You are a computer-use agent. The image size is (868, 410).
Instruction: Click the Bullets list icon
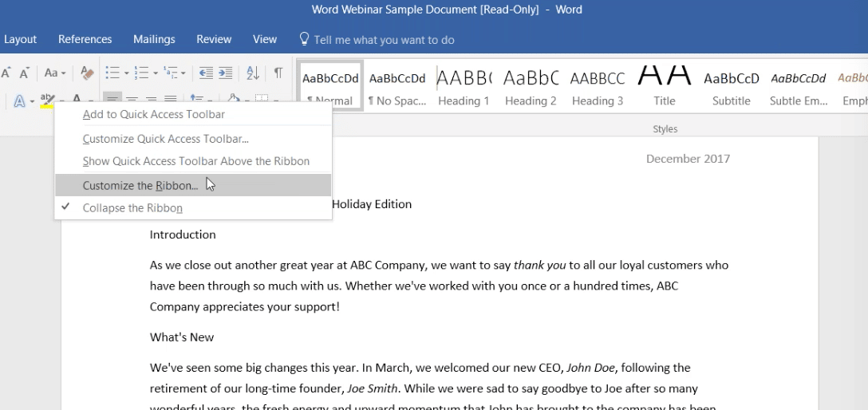point(112,73)
